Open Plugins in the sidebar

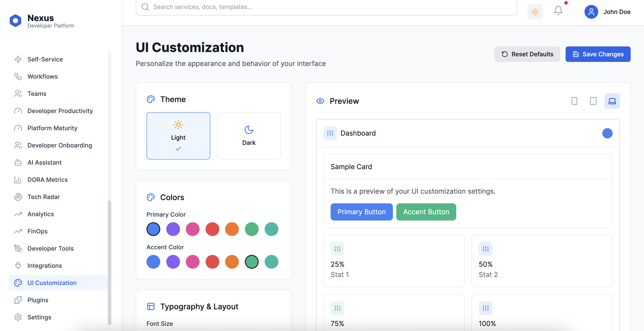38,300
